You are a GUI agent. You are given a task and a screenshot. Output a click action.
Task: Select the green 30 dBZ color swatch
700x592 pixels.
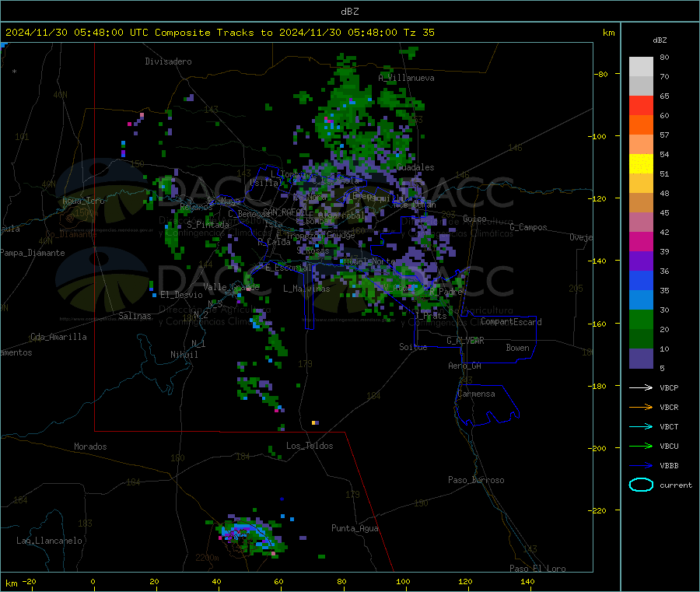click(x=641, y=320)
